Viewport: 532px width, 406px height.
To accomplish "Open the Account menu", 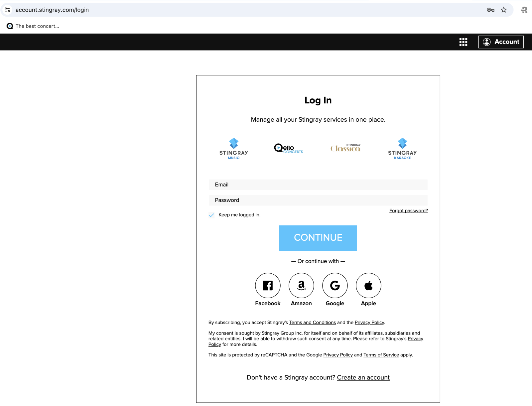I will tap(501, 42).
